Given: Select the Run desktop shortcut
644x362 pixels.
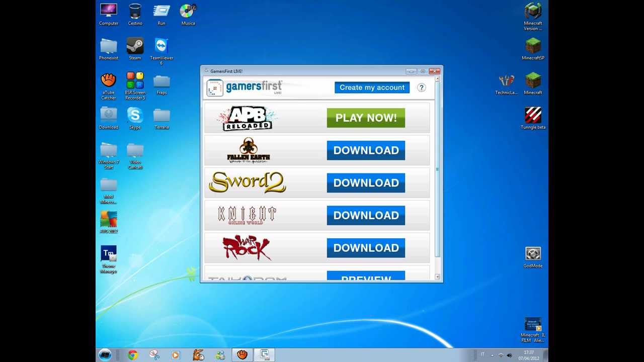Looking at the screenshot, I should point(162,15).
